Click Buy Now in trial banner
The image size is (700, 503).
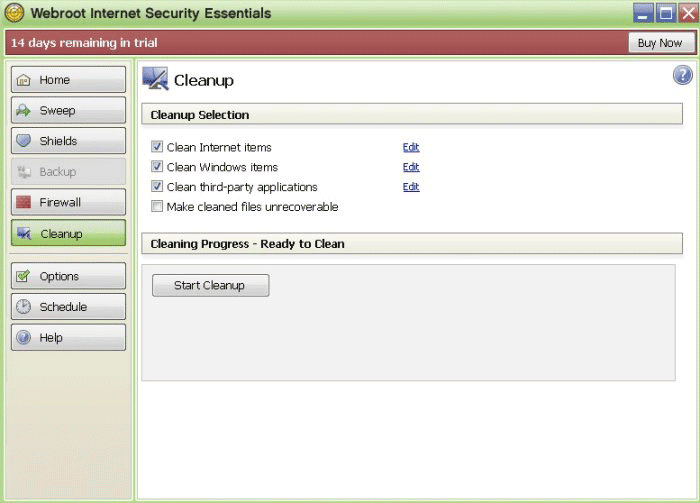[661, 43]
